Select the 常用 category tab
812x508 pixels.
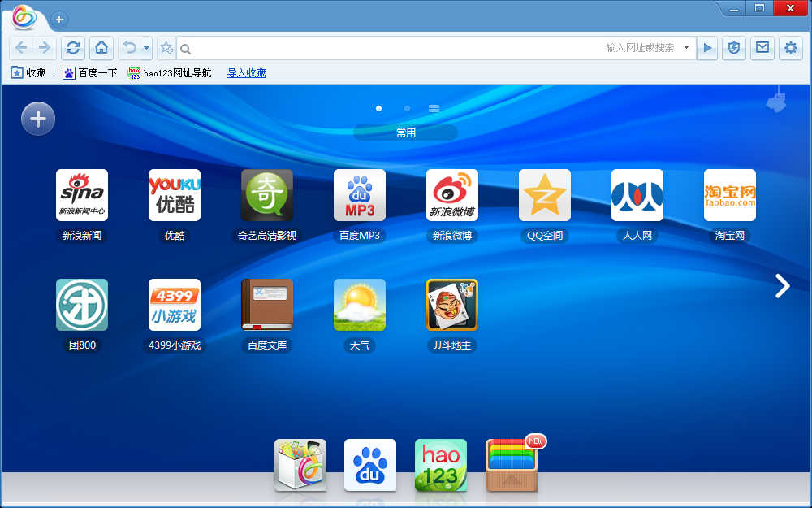[406, 132]
